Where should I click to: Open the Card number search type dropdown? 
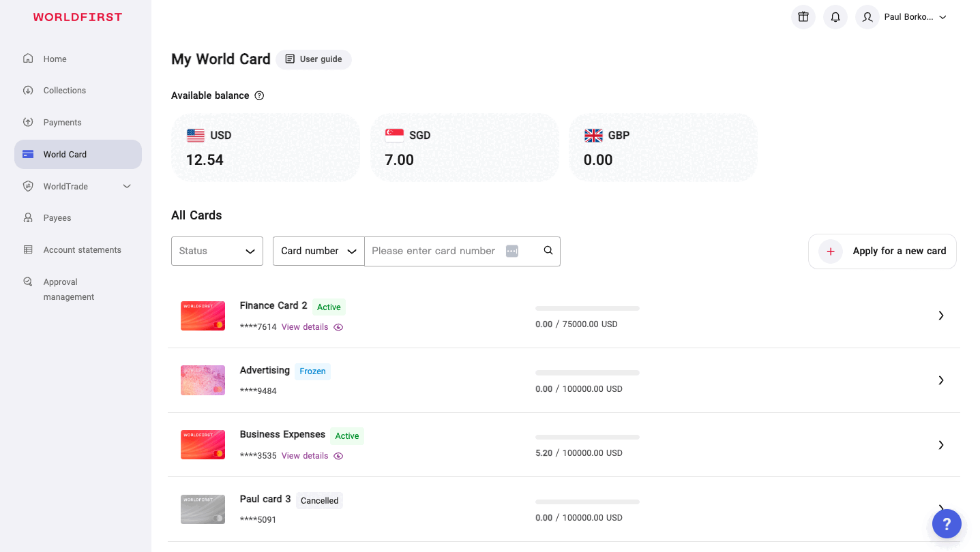318,251
